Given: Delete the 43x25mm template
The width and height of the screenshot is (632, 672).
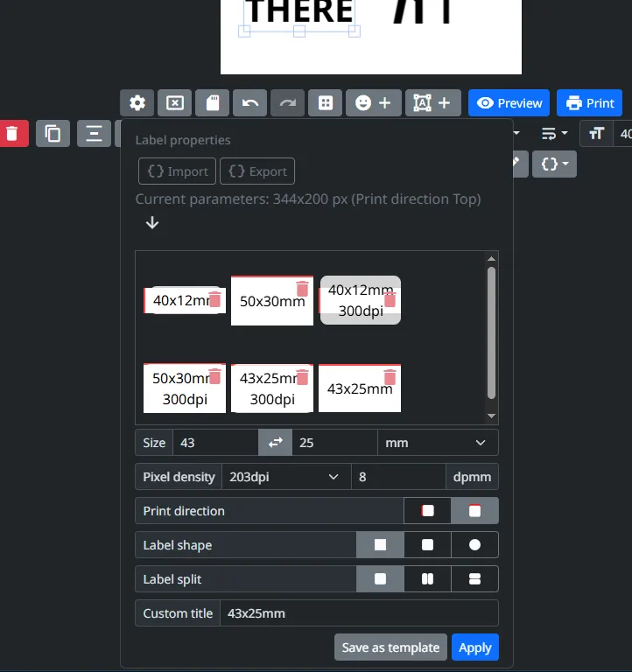Looking at the screenshot, I should pyautogui.click(x=390, y=377).
